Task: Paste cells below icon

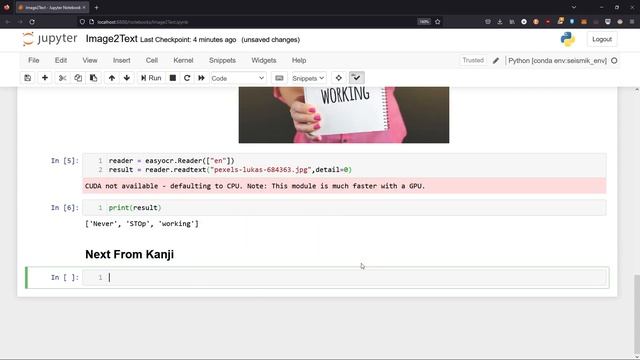Action: [x=93, y=78]
